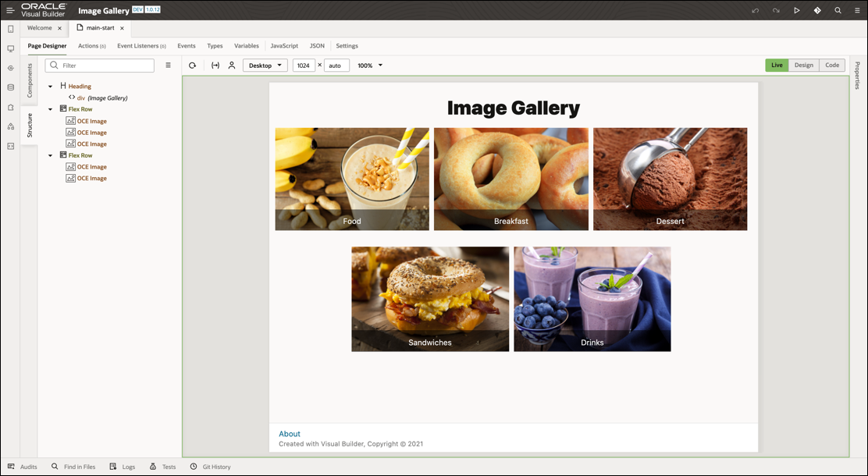Refresh the page preview canvas

coord(192,65)
